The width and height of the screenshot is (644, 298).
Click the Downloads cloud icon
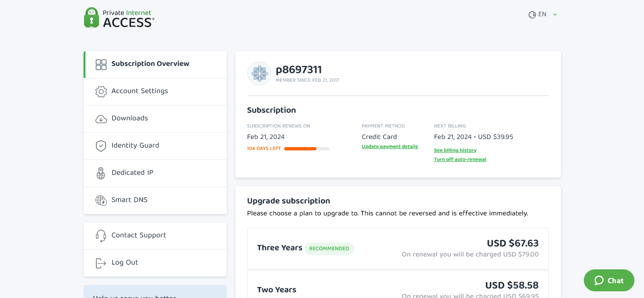pos(101,119)
